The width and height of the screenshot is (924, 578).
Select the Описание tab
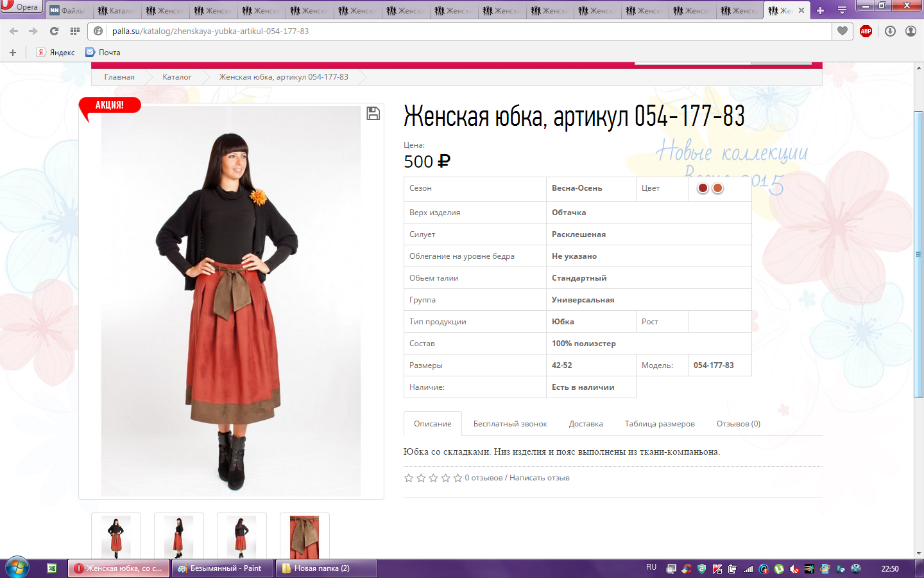tap(432, 424)
